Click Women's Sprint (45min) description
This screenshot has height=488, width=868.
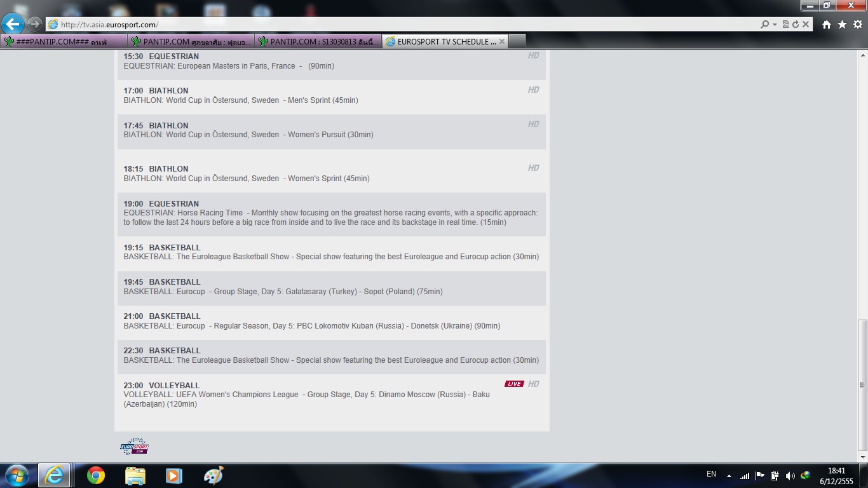(x=247, y=179)
